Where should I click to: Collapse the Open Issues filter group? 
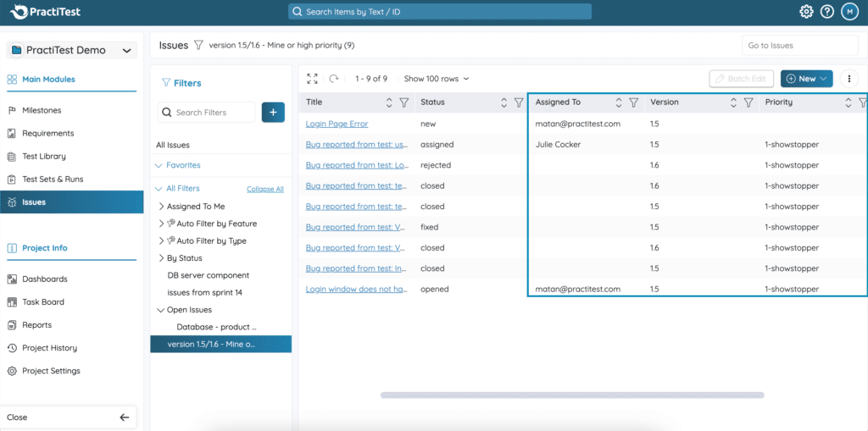[161, 310]
